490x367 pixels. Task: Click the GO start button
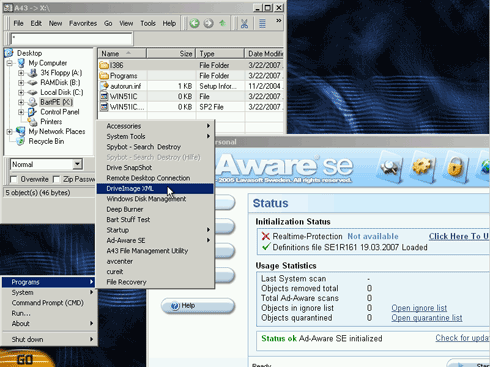point(25,359)
